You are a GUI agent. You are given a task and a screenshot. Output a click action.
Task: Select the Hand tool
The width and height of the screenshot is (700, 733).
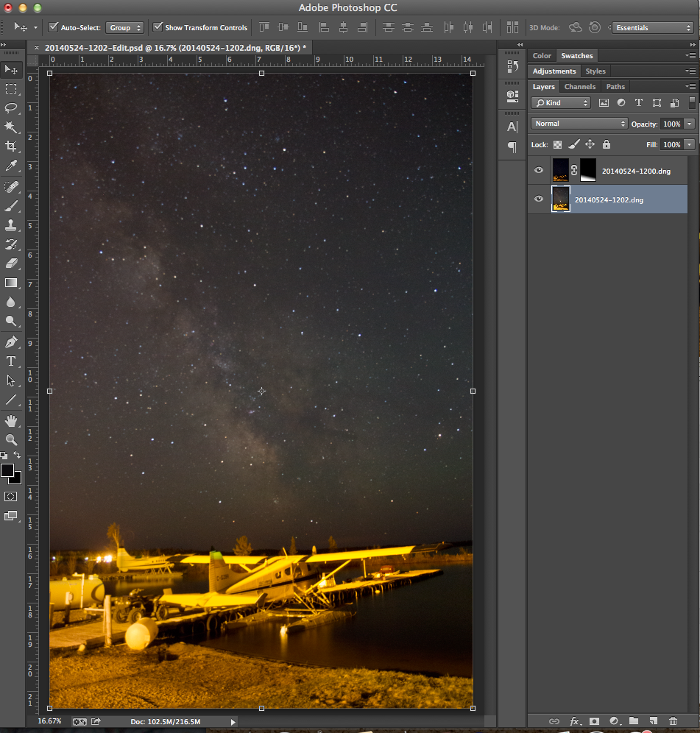click(x=11, y=420)
